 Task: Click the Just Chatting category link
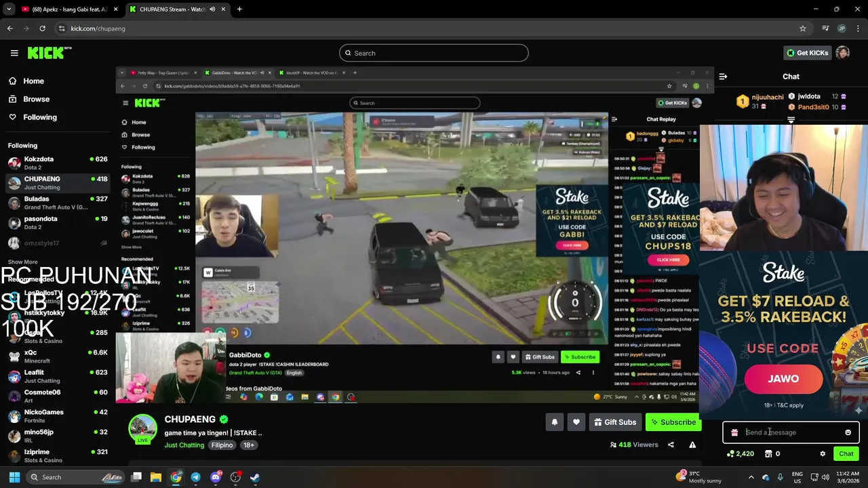point(184,445)
